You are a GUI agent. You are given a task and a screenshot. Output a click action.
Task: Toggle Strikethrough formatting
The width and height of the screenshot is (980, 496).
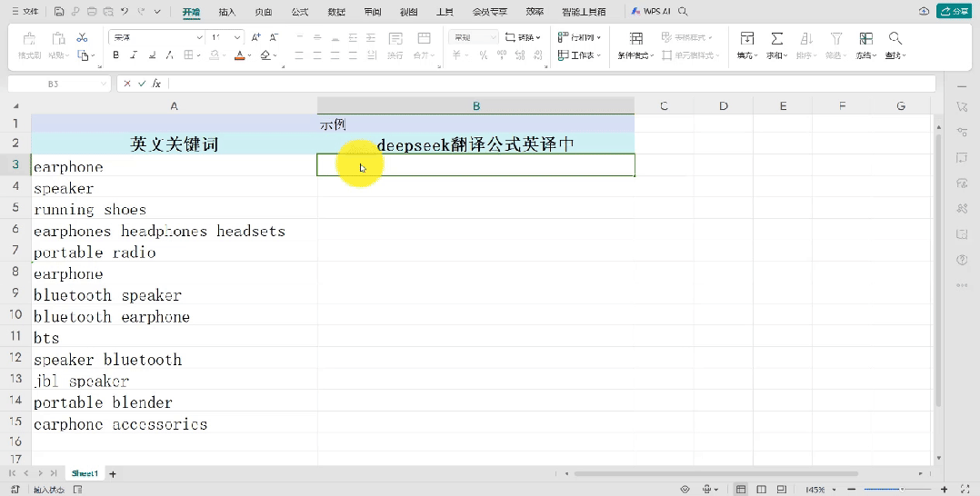coord(169,55)
